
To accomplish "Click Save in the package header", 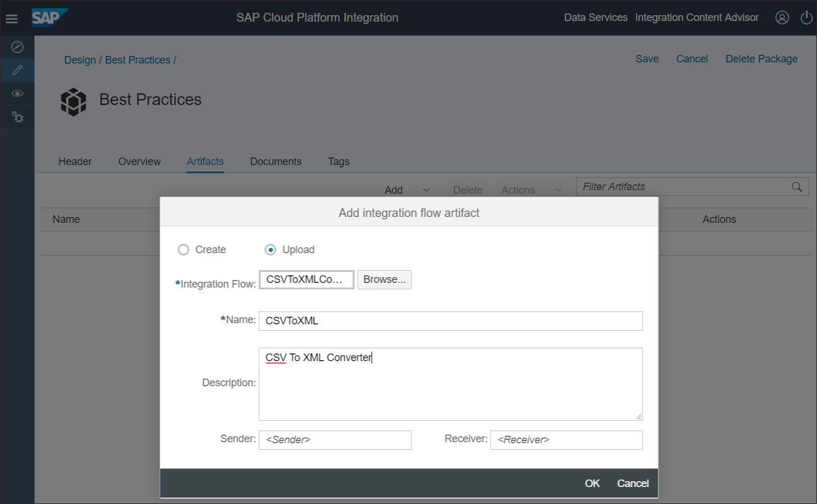I will click(x=647, y=59).
